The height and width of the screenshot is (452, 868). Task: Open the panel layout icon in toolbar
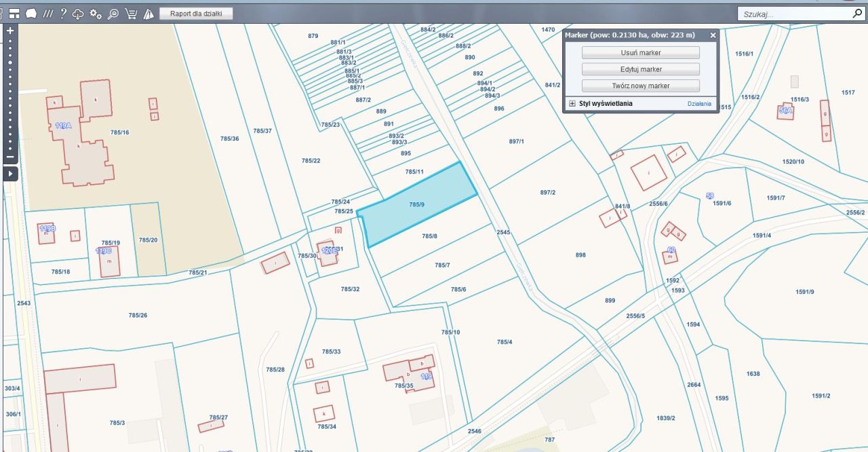[x=14, y=14]
